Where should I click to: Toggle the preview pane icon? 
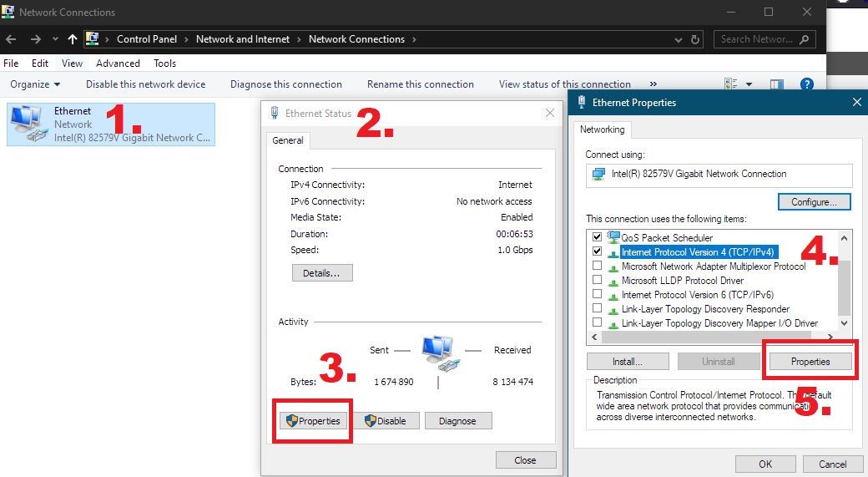(x=777, y=84)
